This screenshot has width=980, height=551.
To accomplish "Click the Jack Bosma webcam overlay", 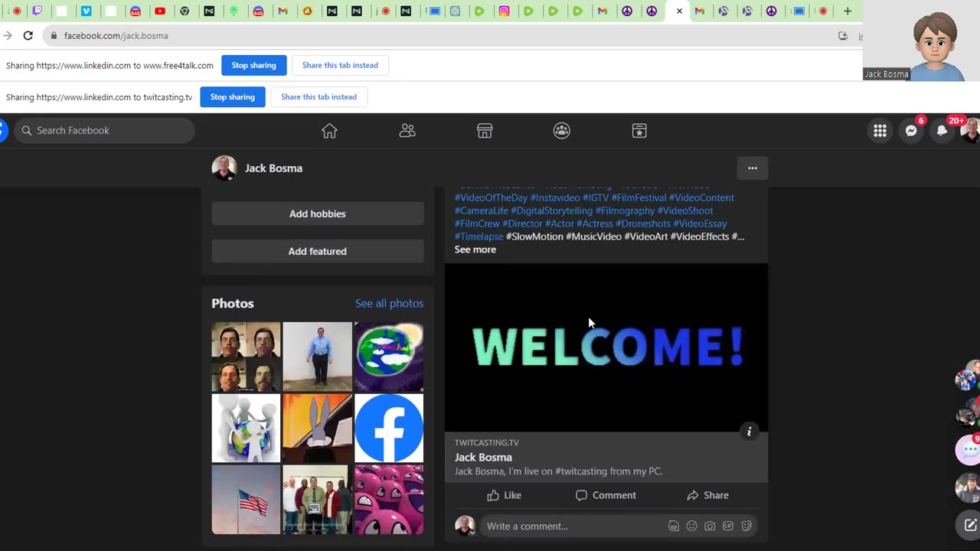I will click(922, 41).
